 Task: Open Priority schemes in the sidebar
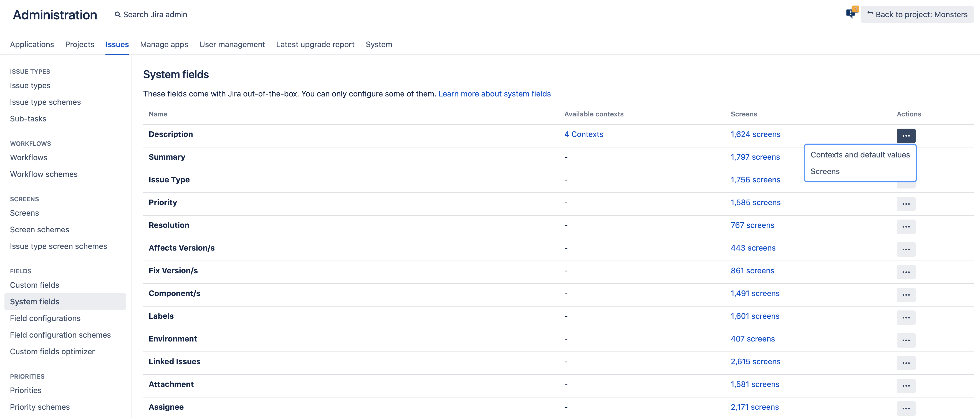[40, 407]
